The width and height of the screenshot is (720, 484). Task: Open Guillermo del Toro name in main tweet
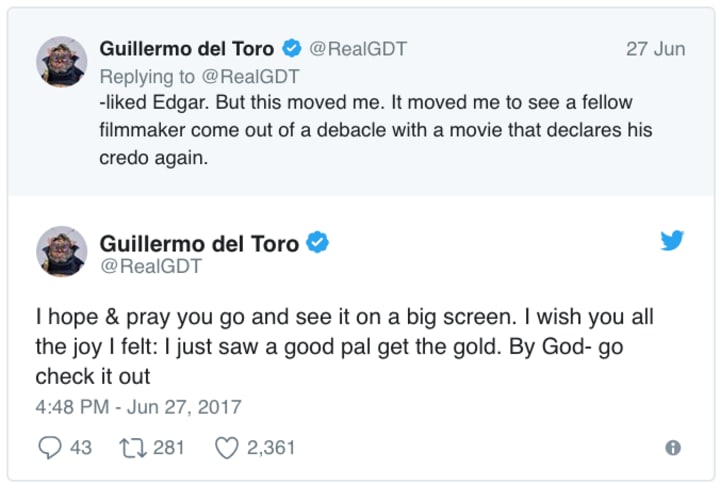(x=199, y=242)
